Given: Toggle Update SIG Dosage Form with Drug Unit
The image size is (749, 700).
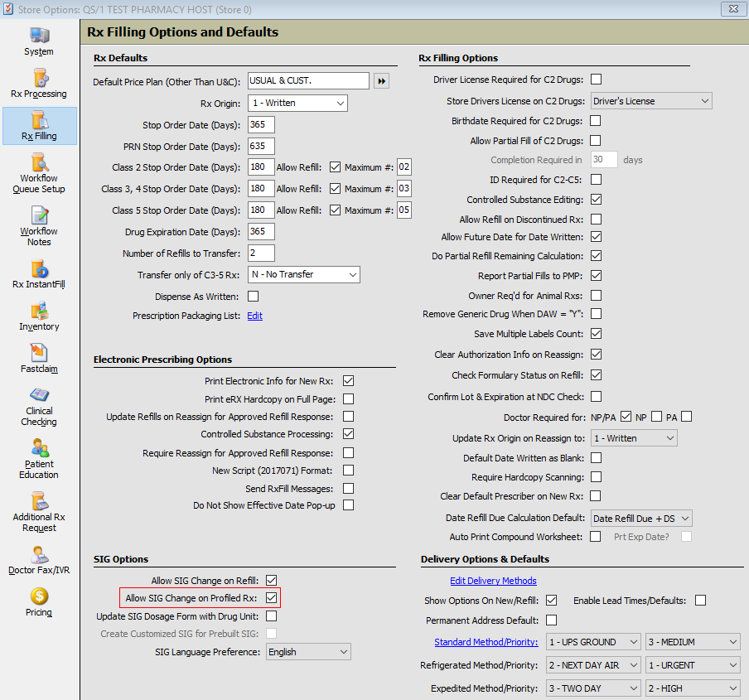Looking at the screenshot, I should (x=271, y=616).
